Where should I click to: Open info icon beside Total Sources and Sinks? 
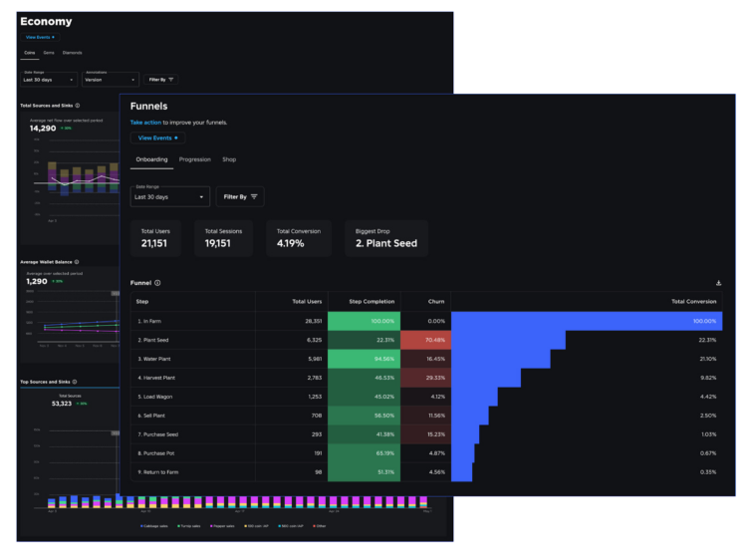tap(78, 105)
